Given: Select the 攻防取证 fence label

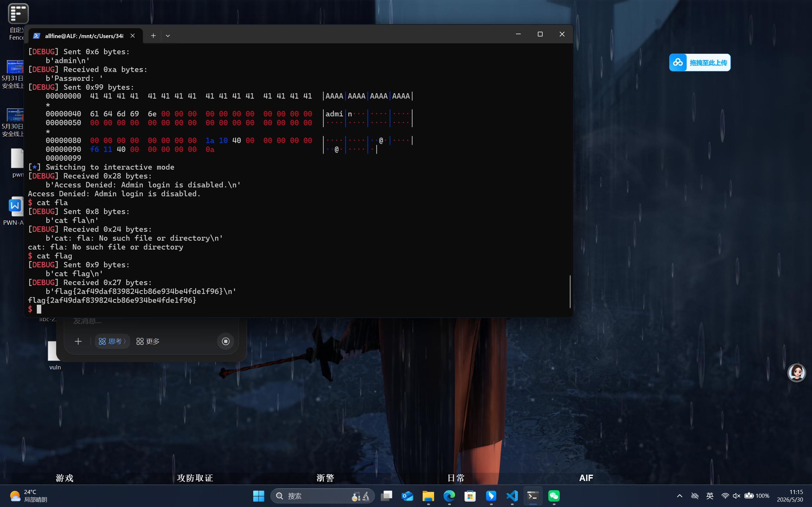Looking at the screenshot, I should tap(195, 478).
